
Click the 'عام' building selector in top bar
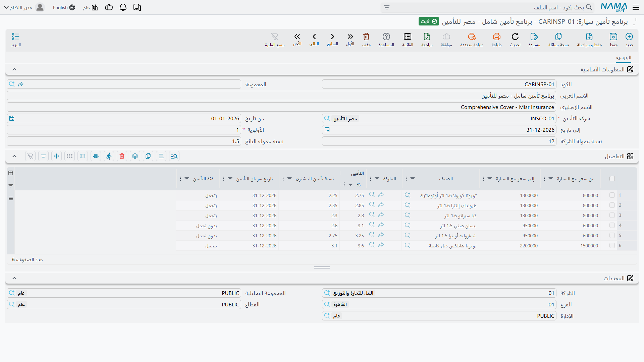pyautogui.click(x=91, y=7)
